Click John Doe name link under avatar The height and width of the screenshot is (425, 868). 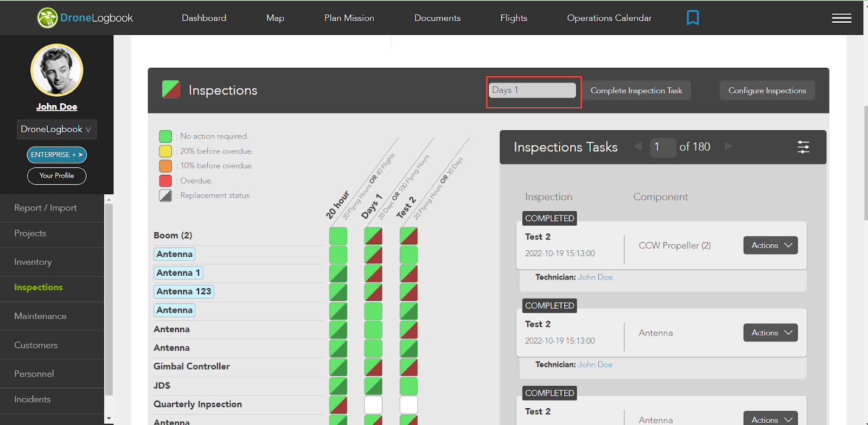click(57, 107)
